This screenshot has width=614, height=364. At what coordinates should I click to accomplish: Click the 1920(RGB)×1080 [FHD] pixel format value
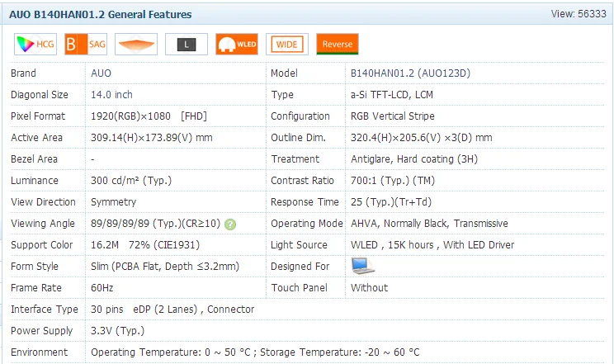(149, 116)
